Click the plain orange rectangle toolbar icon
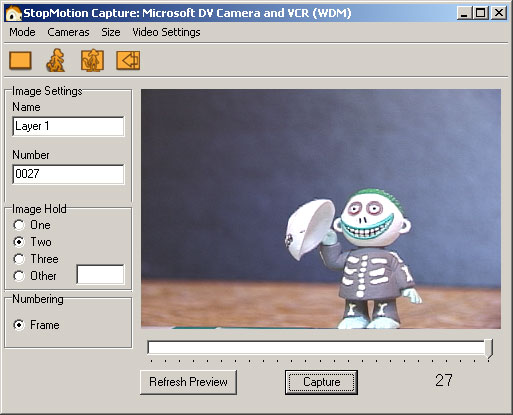Screen dimensions: 513x415 tap(20, 60)
